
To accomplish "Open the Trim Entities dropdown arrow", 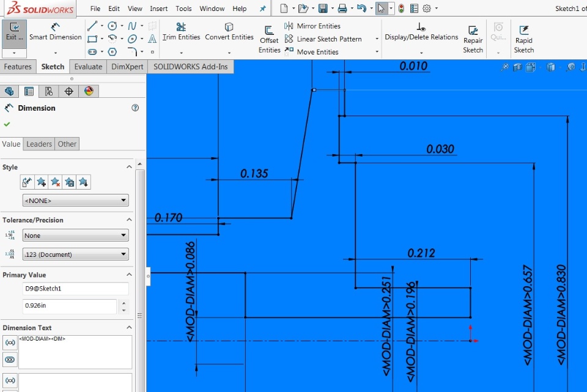I will (181, 53).
